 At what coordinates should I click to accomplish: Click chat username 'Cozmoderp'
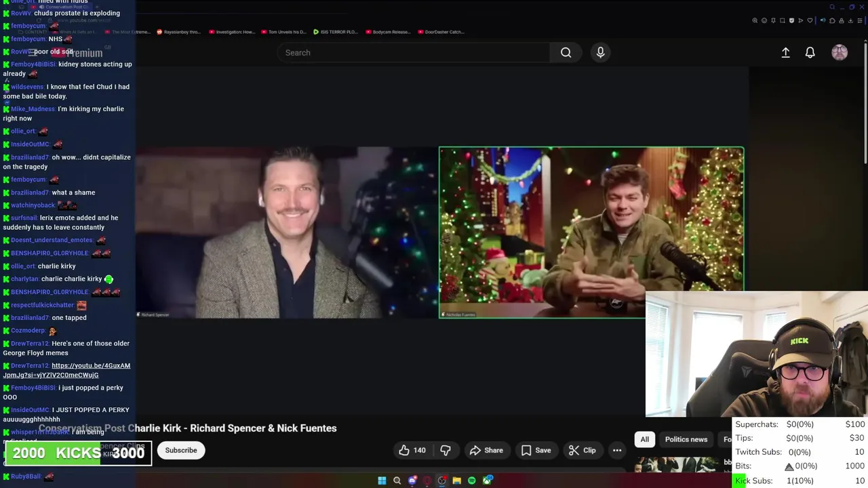(28, 331)
